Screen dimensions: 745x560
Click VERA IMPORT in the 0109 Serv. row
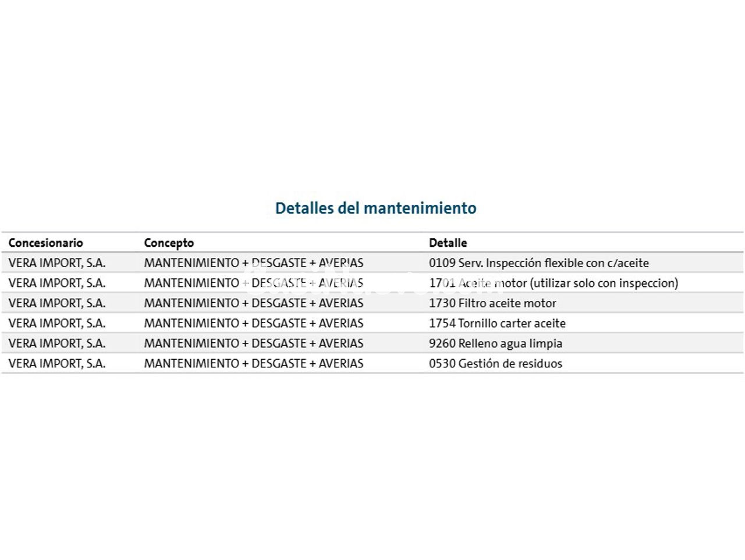point(57,263)
